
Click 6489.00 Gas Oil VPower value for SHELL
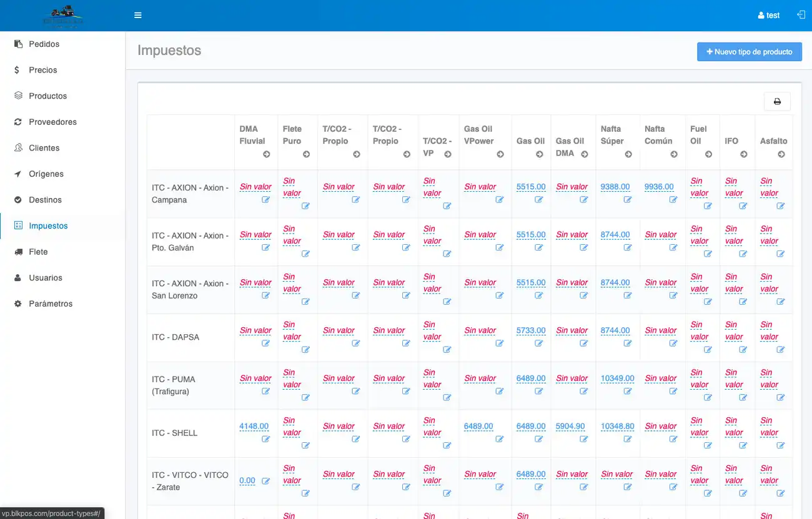(x=478, y=427)
